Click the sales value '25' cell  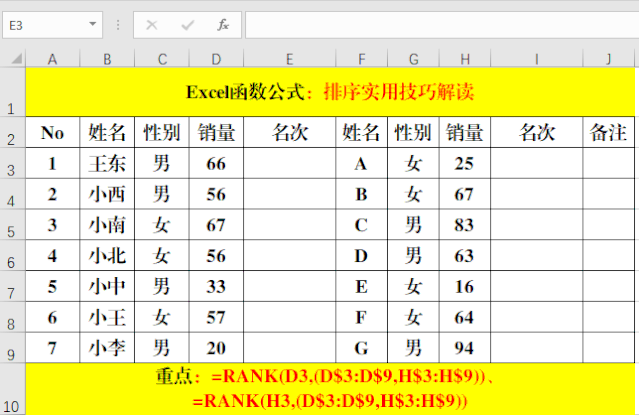pos(465,163)
